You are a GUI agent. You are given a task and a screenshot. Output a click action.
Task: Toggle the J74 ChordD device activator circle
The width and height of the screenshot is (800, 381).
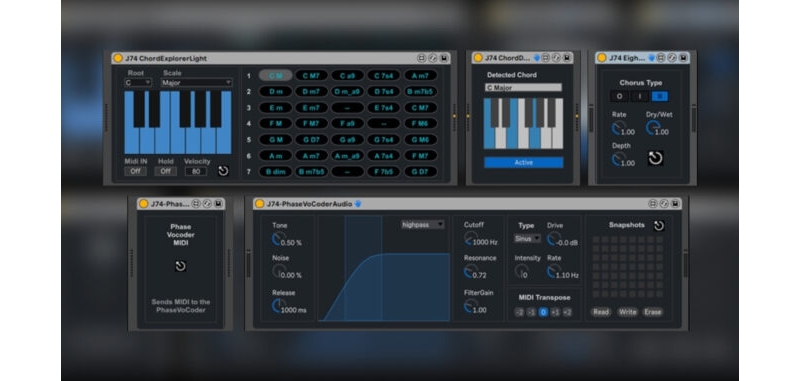click(478, 58)
